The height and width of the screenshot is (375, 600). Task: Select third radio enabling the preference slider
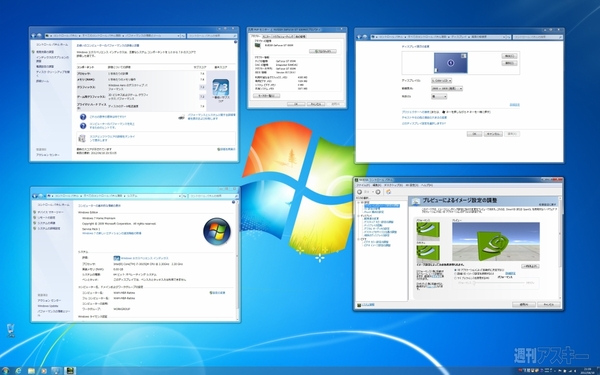click(x=455, y=278)
